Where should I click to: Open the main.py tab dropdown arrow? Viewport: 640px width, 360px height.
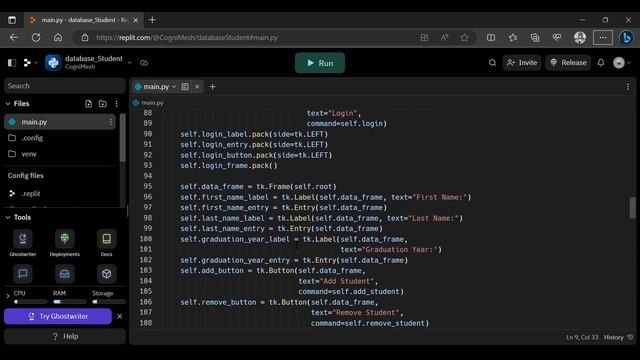[174, 87]
